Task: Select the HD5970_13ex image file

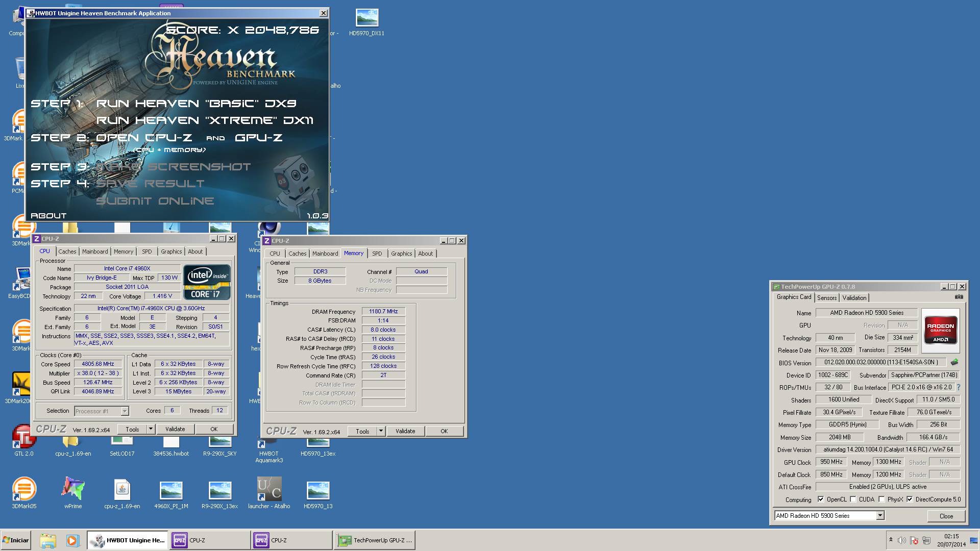Action: 318,446
